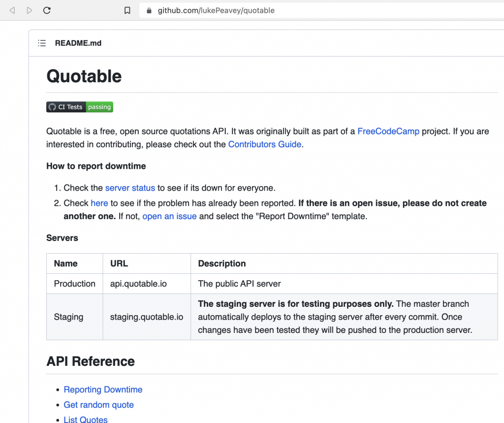This screenshot has width=504, height=423.
Task: Click the forward navigation arrow
Action: (29, 10)
